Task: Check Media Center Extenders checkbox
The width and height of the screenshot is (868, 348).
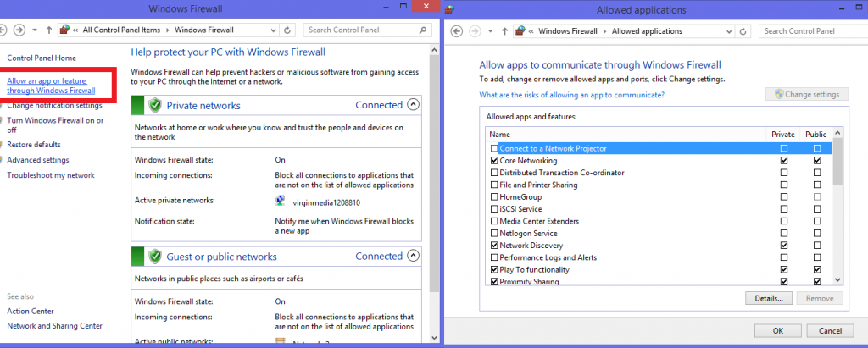Action: click(494, 221)
